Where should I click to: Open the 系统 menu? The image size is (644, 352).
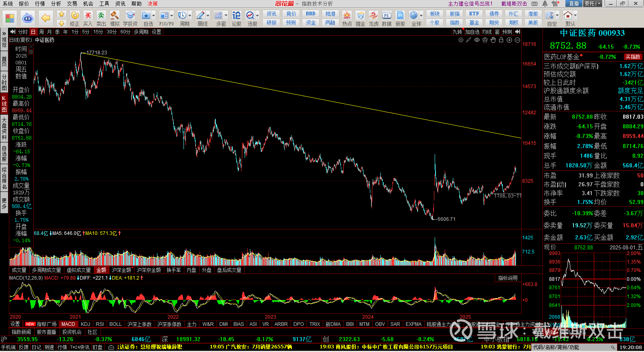pos(7,4)
